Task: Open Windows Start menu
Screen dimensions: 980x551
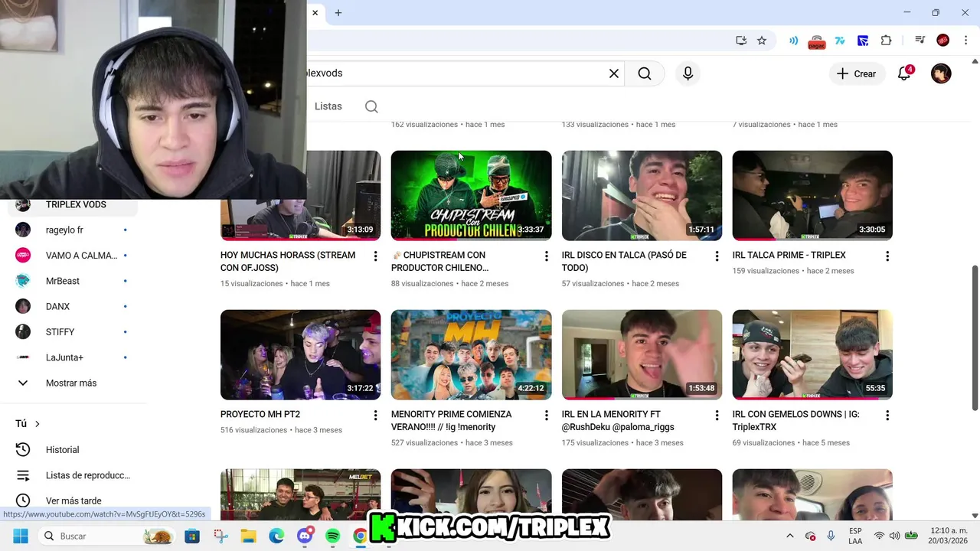Action: (21, 536)
